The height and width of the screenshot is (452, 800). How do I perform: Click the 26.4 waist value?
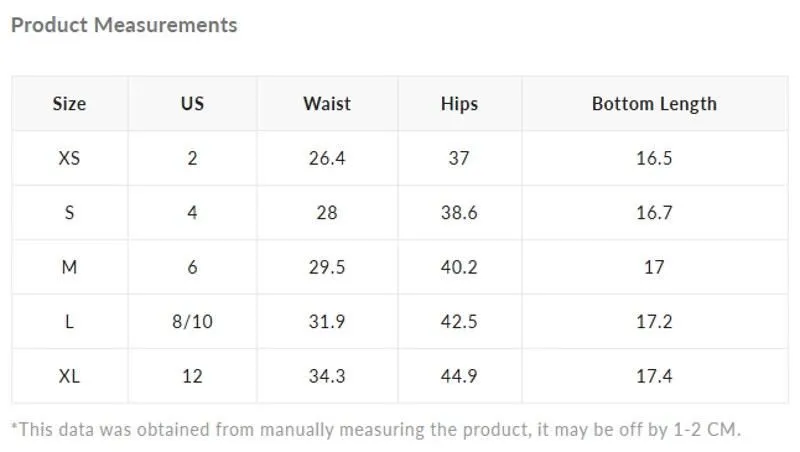click(x=327, y=158)
